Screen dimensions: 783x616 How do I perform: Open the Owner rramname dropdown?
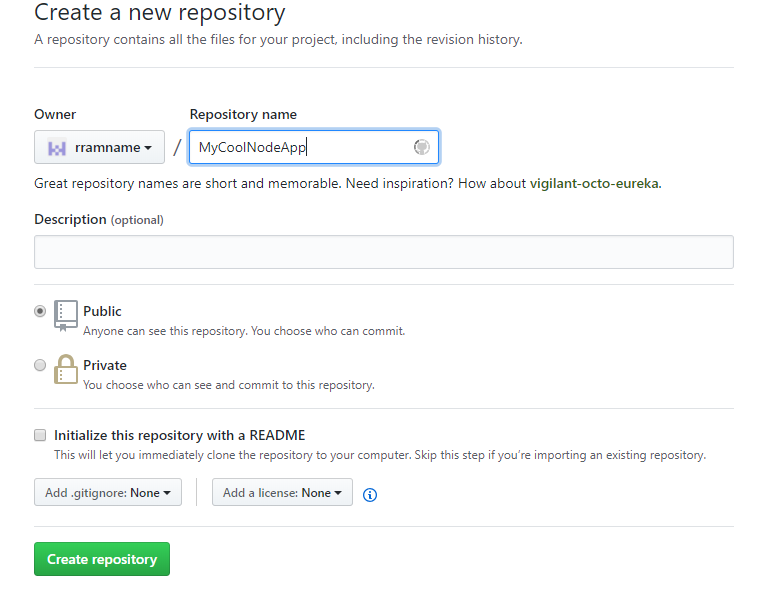click(x=99, y=147)
